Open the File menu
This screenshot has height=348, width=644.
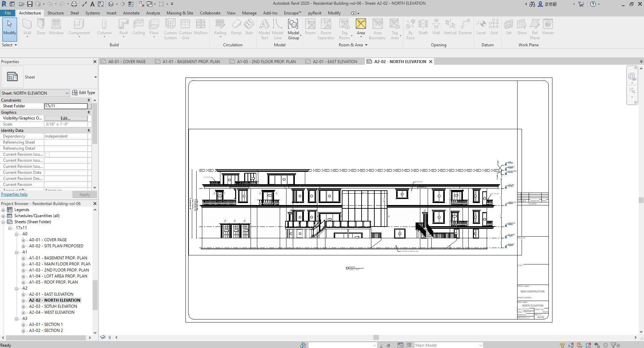tap(7, 13)
